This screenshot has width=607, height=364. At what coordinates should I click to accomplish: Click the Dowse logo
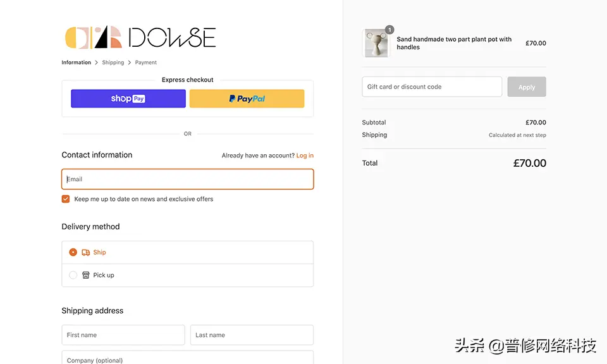pyautogui.click(x=140, y=38)
